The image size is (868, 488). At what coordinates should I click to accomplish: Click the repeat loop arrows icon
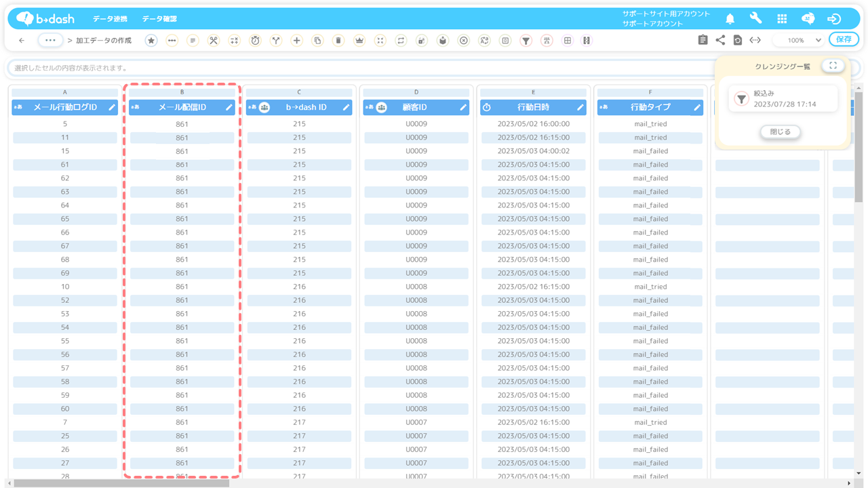401,41
